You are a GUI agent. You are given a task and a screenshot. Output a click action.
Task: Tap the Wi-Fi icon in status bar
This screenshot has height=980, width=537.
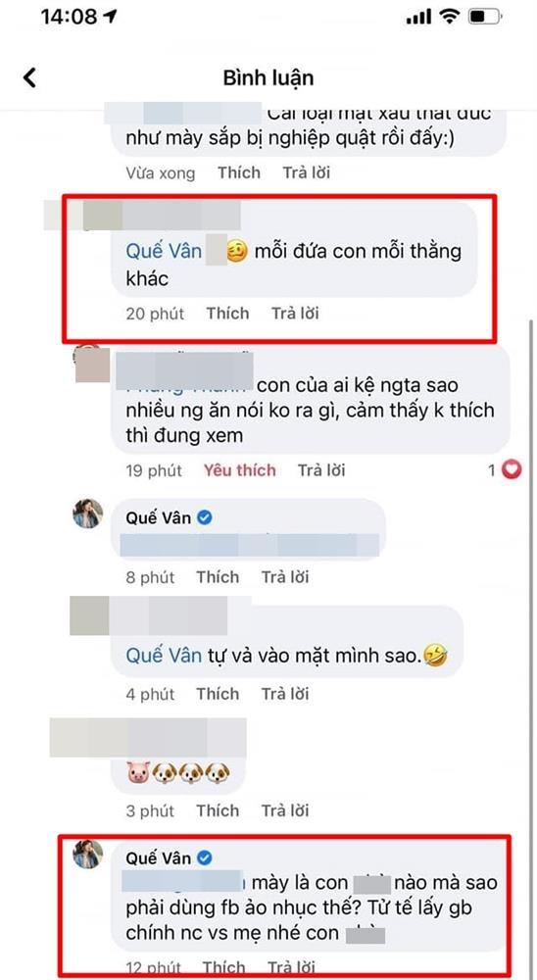point(449,17)
